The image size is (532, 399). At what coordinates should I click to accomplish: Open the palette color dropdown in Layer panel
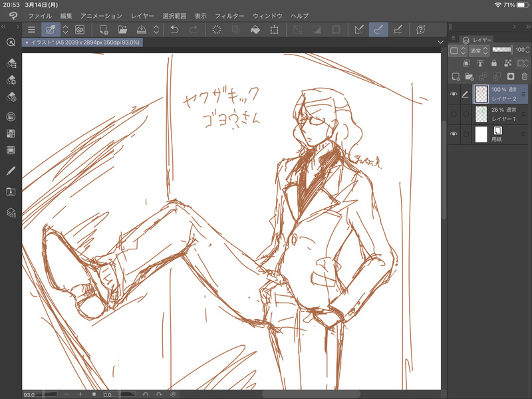click(458, 51)
